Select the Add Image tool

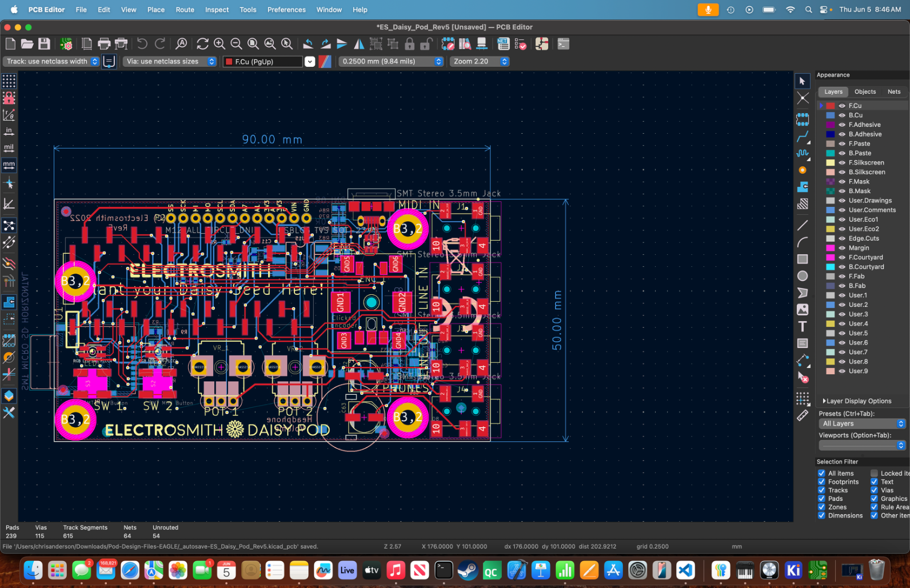[x=803, y=309]
